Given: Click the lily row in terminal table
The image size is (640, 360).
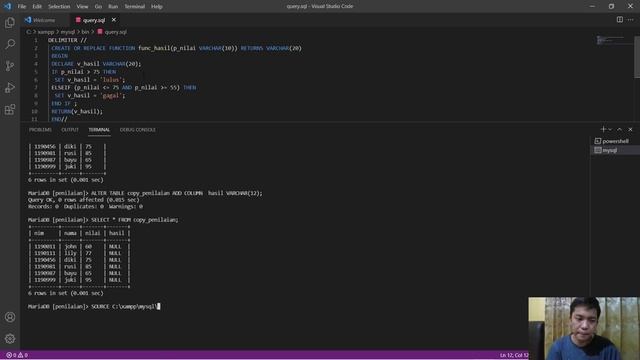Looking at the screenshot, I should click(x=79, y=253).
